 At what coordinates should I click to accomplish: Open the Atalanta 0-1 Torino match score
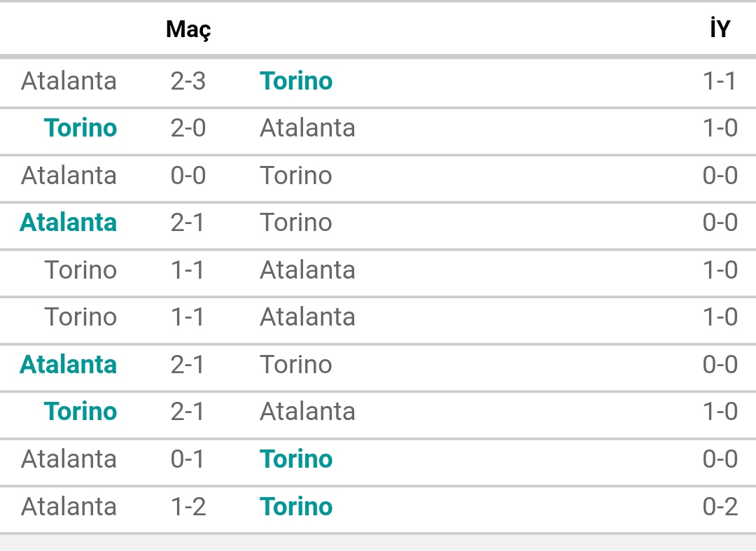click(x=188, y=459)
